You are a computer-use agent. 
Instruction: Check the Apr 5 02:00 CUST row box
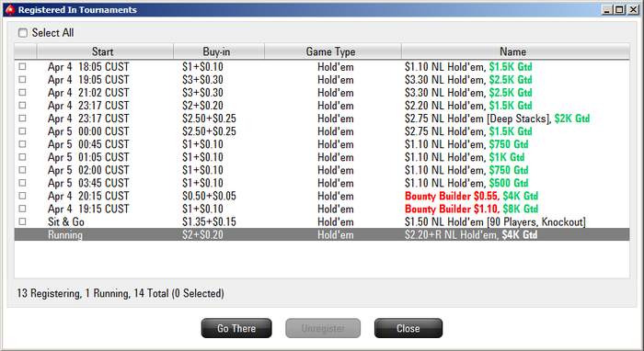(22, 170)
